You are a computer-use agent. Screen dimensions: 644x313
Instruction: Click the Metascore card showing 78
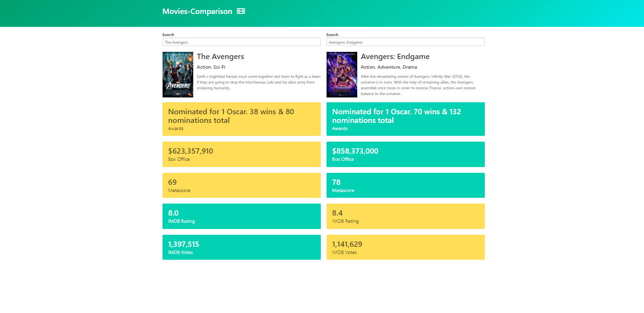click(x=405, y=185)
